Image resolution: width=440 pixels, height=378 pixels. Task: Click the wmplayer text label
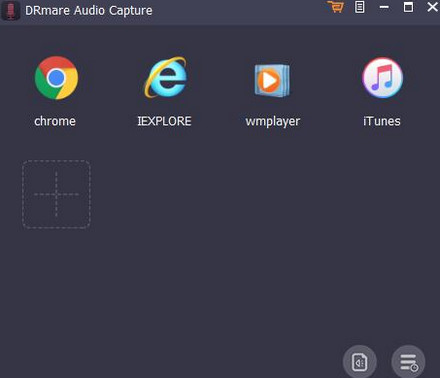[x=273, y=122]
